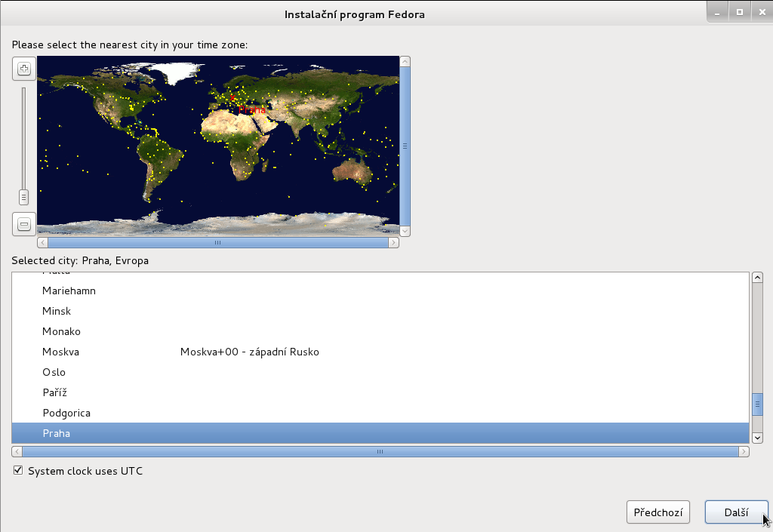Pick Podgorica from the city list
The height and width of the screenshot is (532, 773).
(66, 413)
